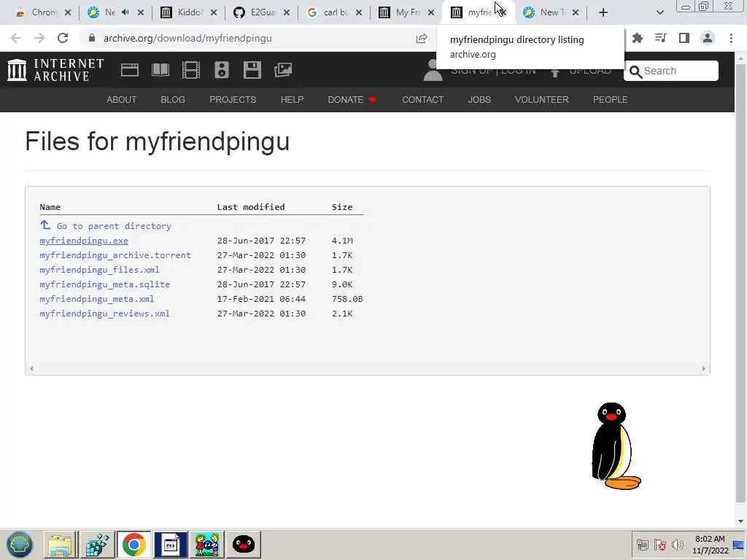747x560 pixels.
Task: Download myfriendpingu.exe file
Action: coord(84,241)
